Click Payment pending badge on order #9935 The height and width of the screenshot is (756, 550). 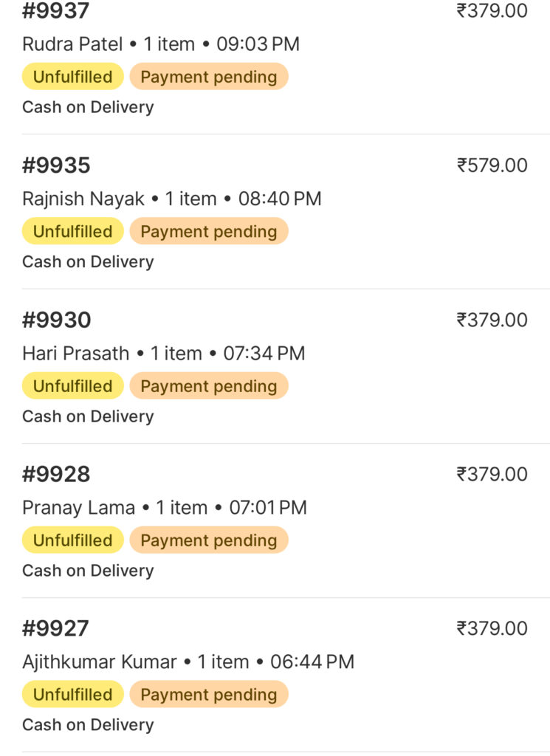tap(208, 231)
